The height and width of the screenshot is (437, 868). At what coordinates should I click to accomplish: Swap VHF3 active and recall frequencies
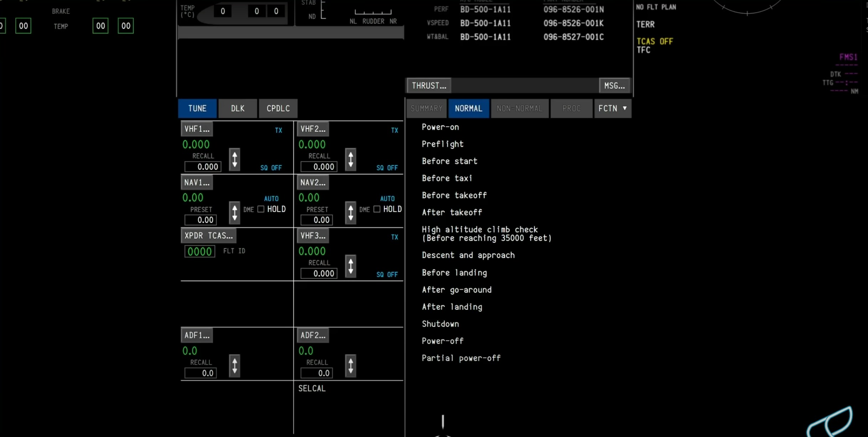pyautogui.click(x=350, y=266)
